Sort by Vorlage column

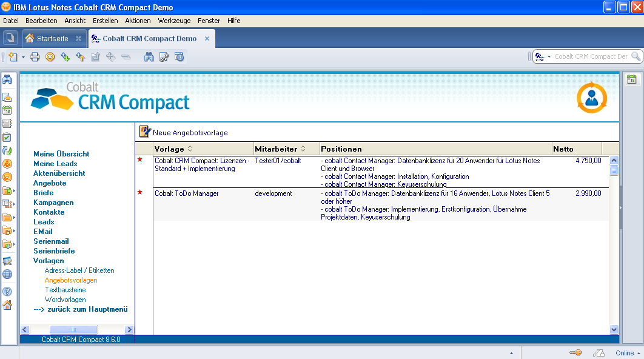pyautogui.click(x=204, y=149)
